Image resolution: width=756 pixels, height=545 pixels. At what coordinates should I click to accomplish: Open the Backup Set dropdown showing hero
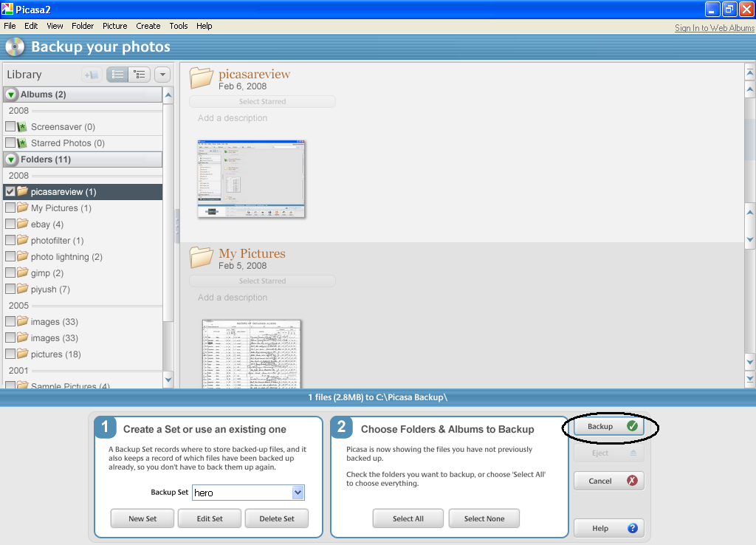298,493
